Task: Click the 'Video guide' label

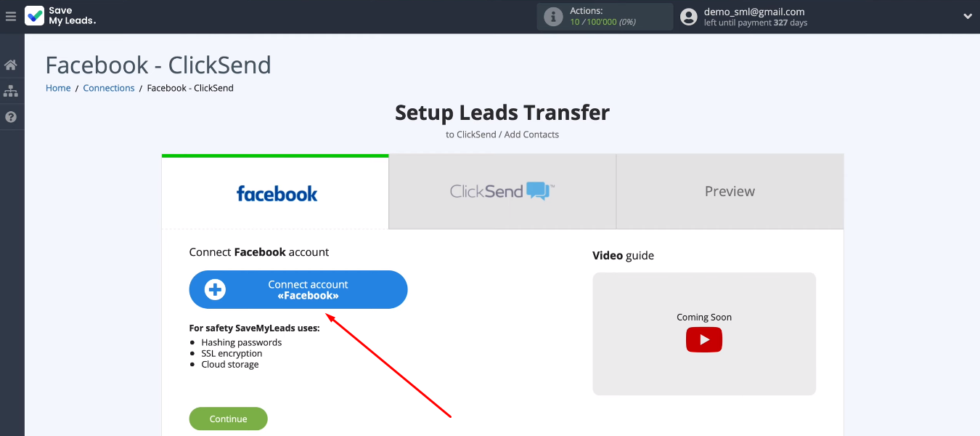Action: (x=623, y=256)
